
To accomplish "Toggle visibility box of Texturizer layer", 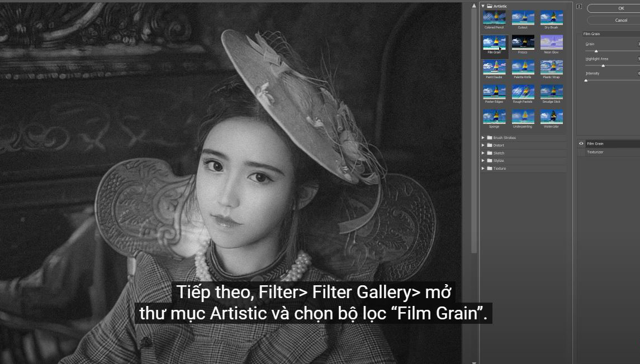I will pyautogui.click(x=581, y=152).
